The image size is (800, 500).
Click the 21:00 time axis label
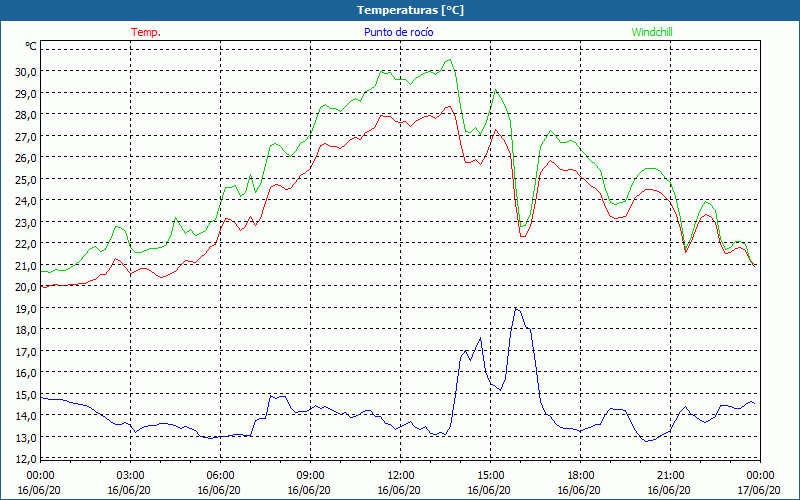[670, 476]
